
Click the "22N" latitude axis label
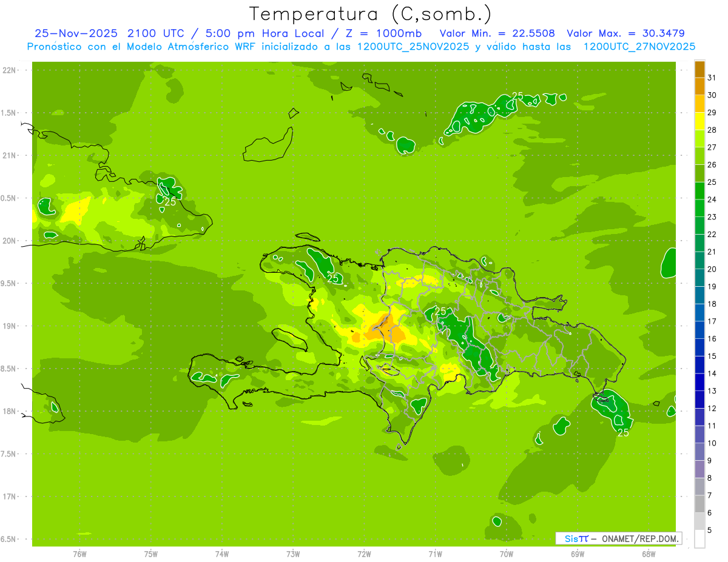tap(9, 70)
